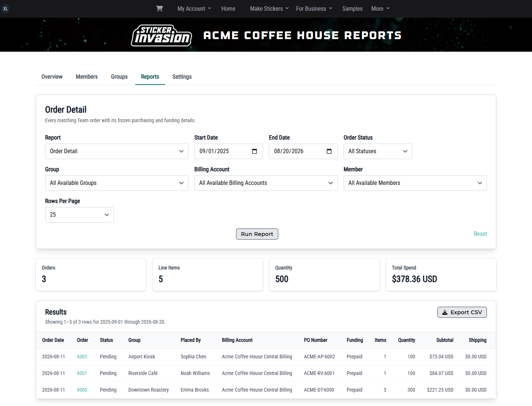This screenshot has height=406, width=532.
Task: Click the Shipping column header
Action: tap(478, 340)
